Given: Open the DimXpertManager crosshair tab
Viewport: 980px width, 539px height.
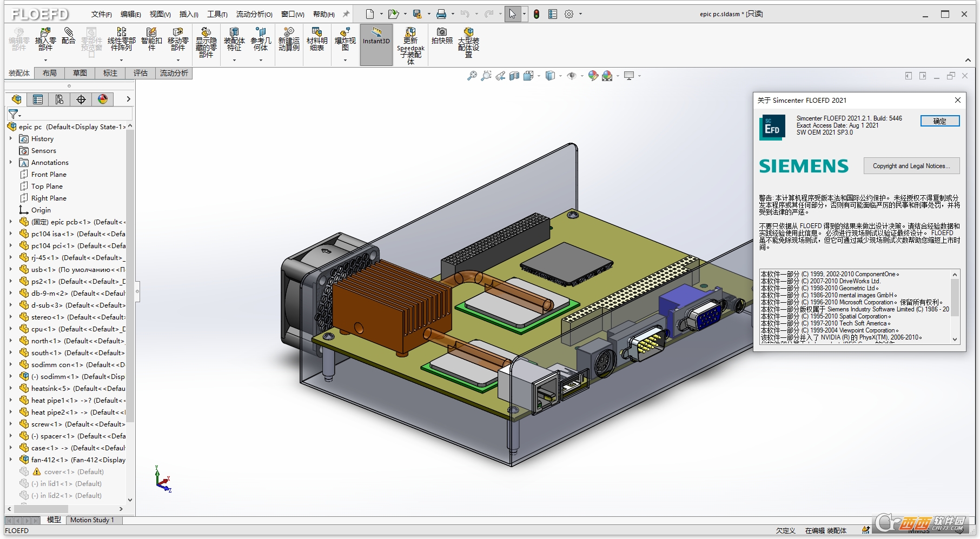Looking at the screenshot, I should click(x=81, y=99).
